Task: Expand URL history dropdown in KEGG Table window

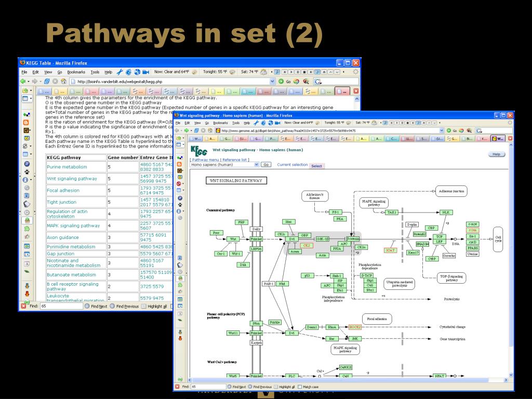Action: point(272,82)
